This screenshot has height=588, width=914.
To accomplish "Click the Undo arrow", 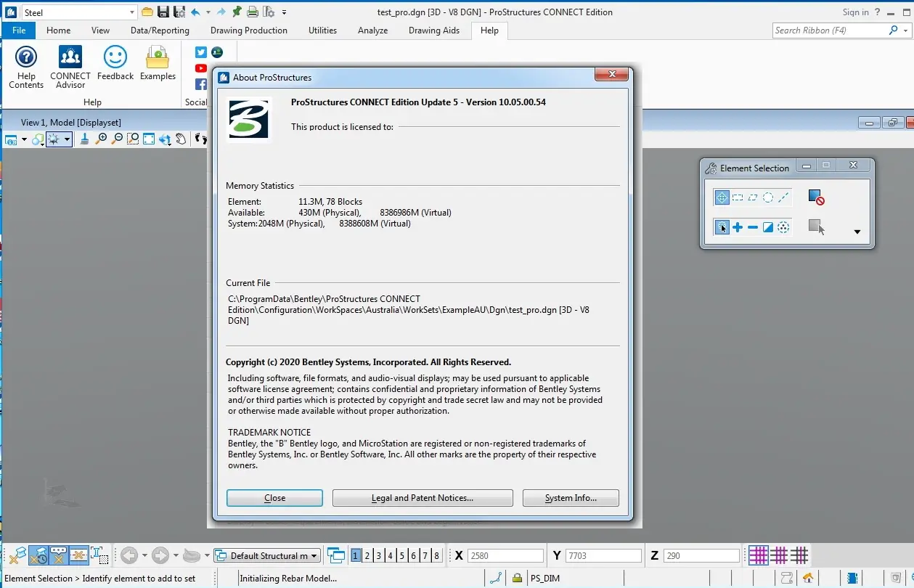I will (x=195, y=12).
